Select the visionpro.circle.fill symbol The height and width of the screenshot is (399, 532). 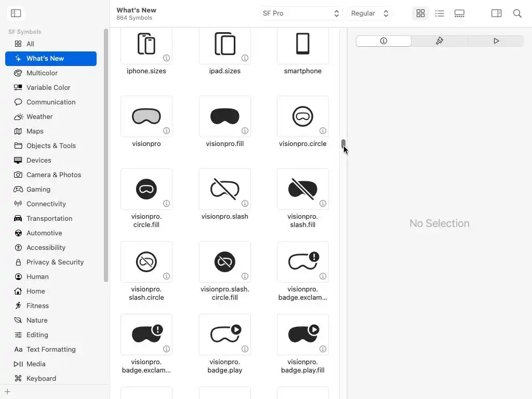point(146,189)
